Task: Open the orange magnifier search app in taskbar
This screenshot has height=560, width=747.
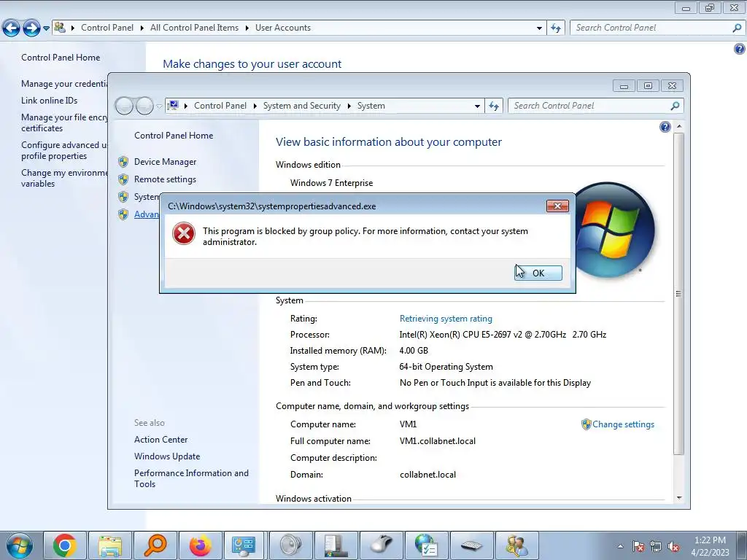Action: pos(155,545)
